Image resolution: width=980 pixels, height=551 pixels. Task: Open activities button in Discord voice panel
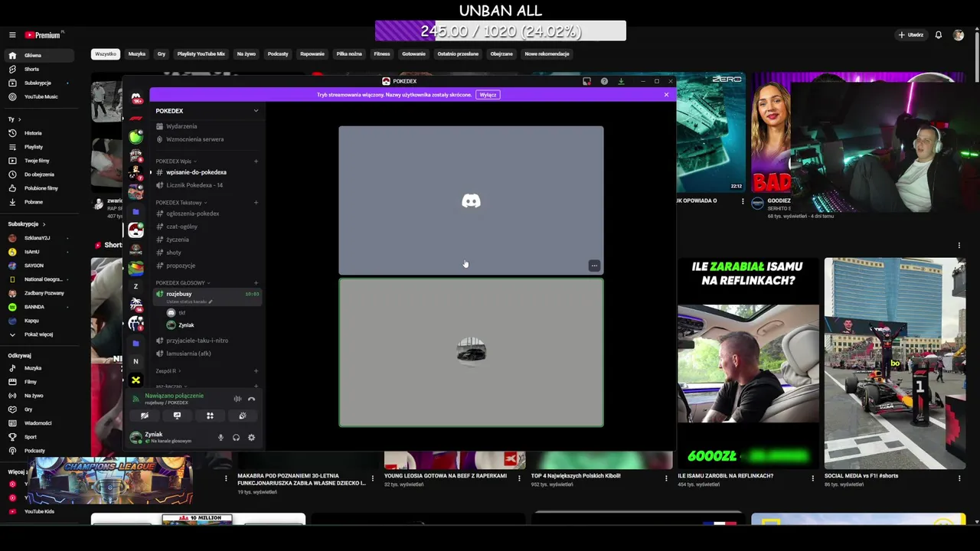click(210, 416)
